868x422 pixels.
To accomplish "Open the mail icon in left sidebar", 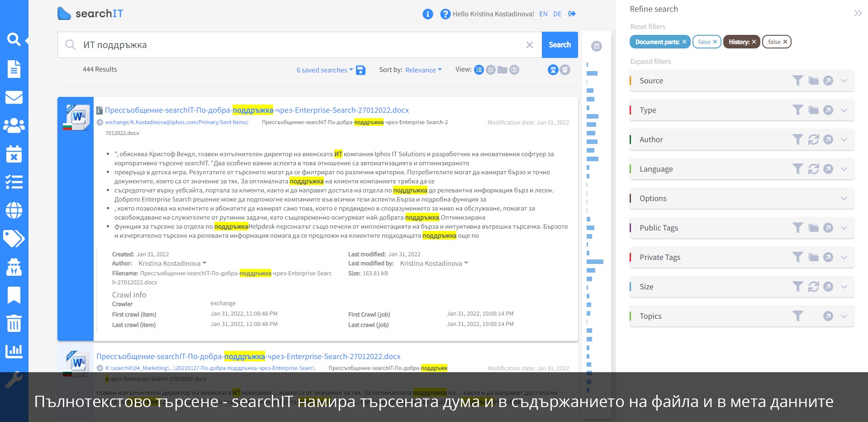I will coord(14,97).
